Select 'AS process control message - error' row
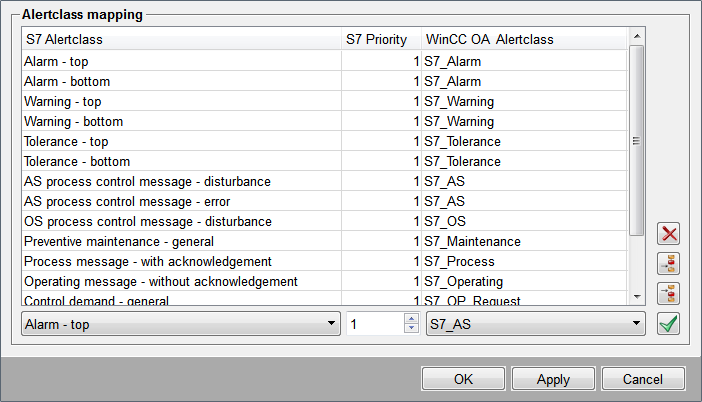This screenshot has width=702, height=402. pos(325,201)
